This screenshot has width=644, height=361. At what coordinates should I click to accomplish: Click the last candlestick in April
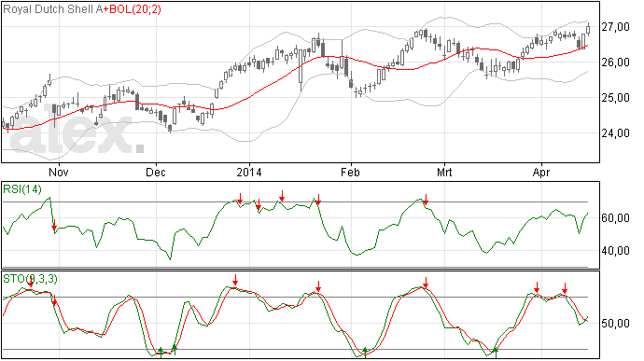click(x=588, y=29)
